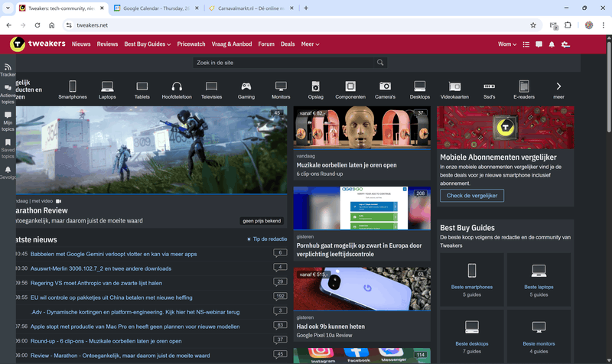The image size is (612, 364).
Task: Open Nieuws in the navigation bar
Action: click(81, 44)
